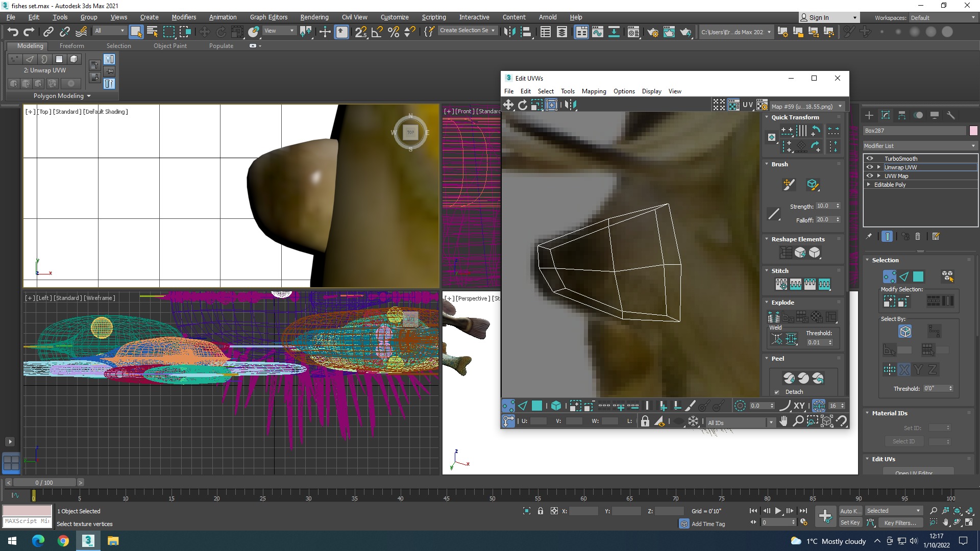
Task: Click the Redo arrow in main toolbar
Action: click(29, 32)
